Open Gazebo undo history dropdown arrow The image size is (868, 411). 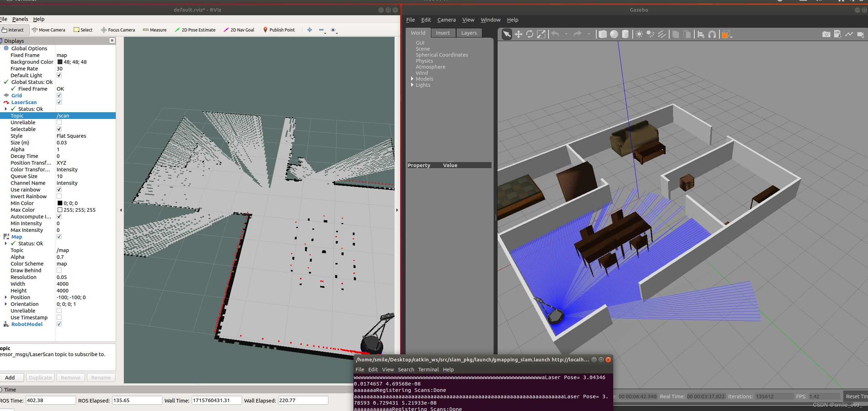(566, 34)
